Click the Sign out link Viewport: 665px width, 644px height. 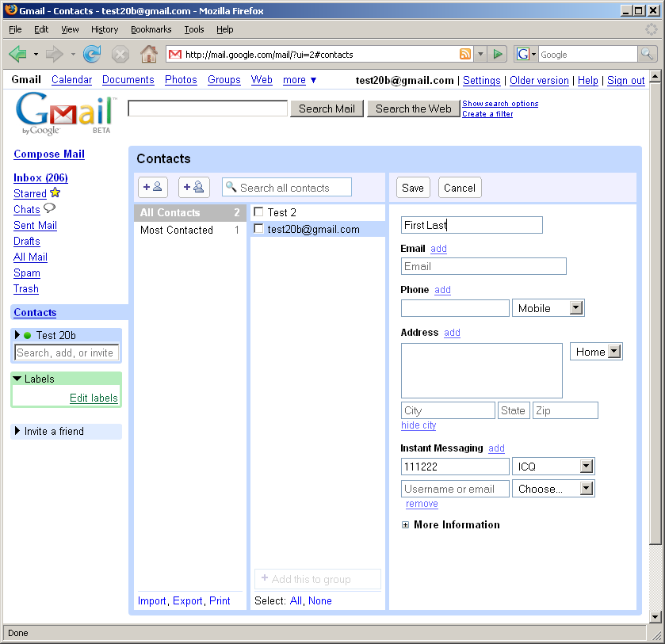pyautogui.click(x=626, y=81)
